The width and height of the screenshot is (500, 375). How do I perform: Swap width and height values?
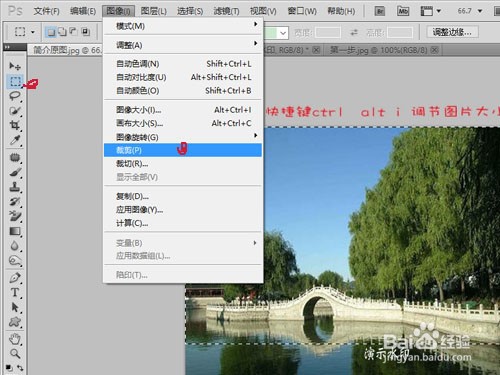[x=354, y=32]
